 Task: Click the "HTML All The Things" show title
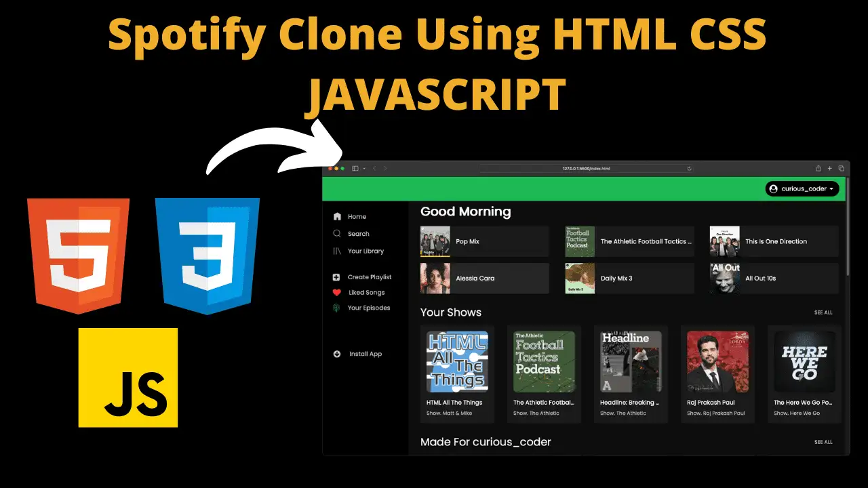point(454,403)
